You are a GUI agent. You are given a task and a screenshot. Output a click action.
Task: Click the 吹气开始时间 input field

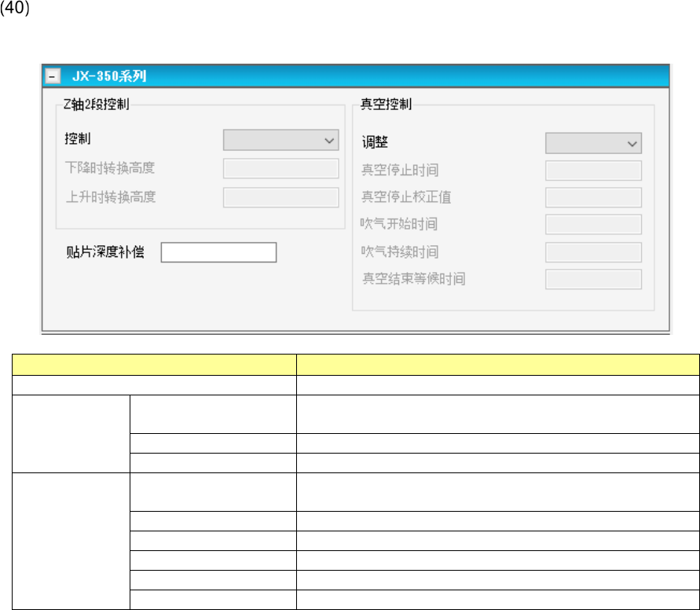pos(593,224)
